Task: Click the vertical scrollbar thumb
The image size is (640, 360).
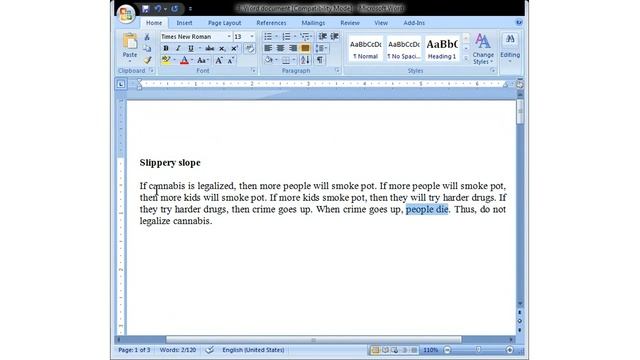Action: pyautogui.click(x=520, y=111)
